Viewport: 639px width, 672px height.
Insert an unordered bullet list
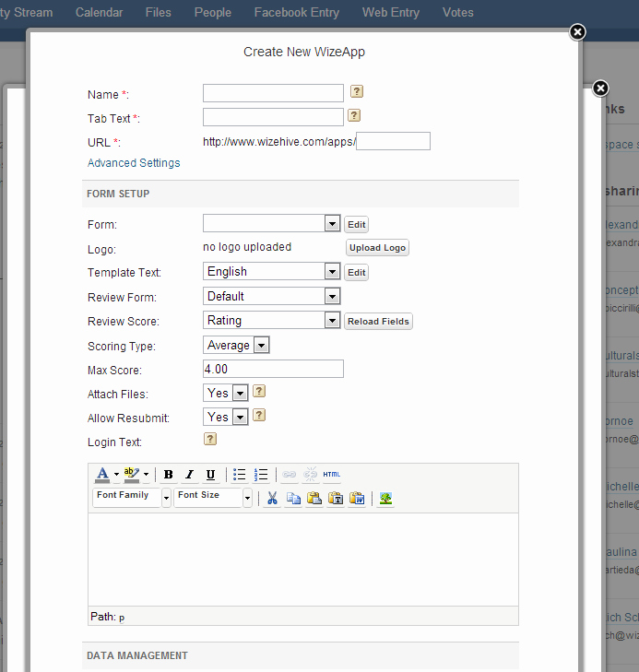coord(239,475)
